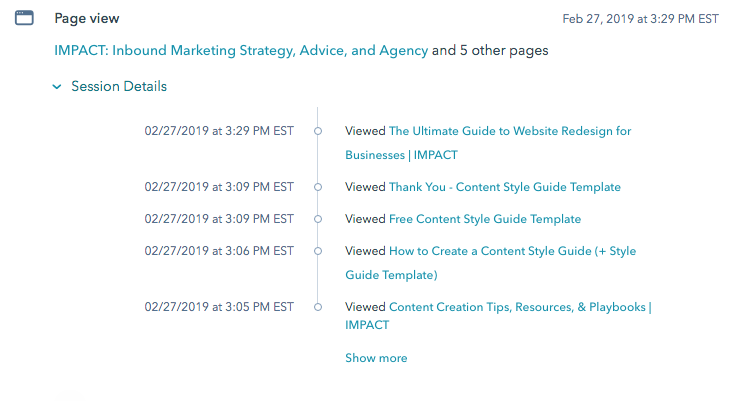This screenshot has height=401, width=733.
Task: Open Content Creation Tips, Resources, & Playbooks link
Action: pos(498,316)
